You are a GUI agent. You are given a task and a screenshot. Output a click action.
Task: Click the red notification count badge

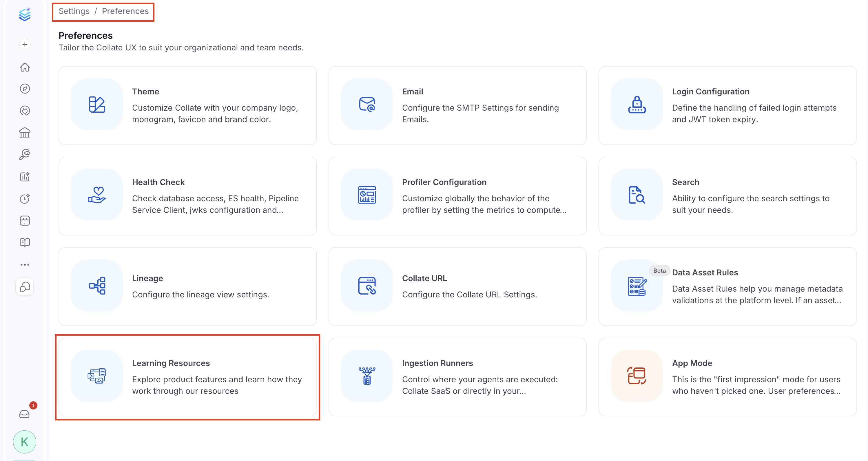tap(33, 405)
